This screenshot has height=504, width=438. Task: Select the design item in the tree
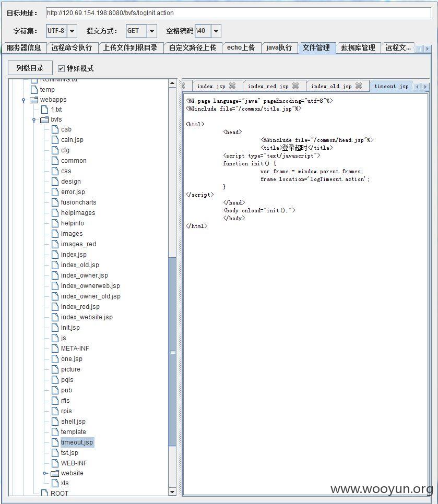(x=71, y=182)
